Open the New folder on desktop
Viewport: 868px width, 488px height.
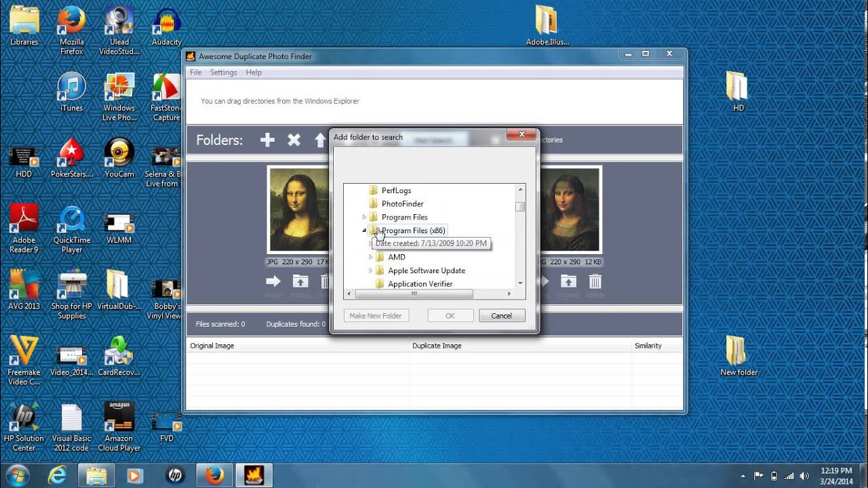(739, 357)
